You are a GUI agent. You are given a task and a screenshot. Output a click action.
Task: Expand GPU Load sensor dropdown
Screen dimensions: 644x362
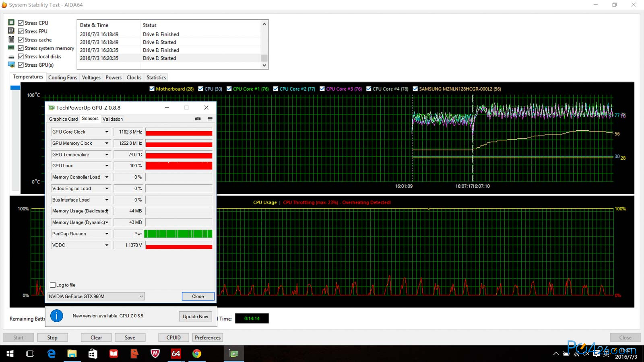tap(107, 166)
